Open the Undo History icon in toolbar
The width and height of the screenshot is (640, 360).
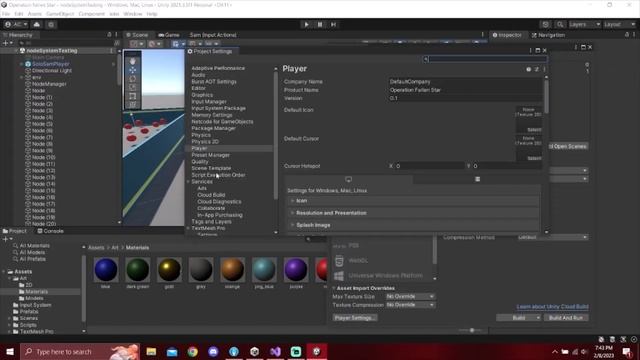545,24
